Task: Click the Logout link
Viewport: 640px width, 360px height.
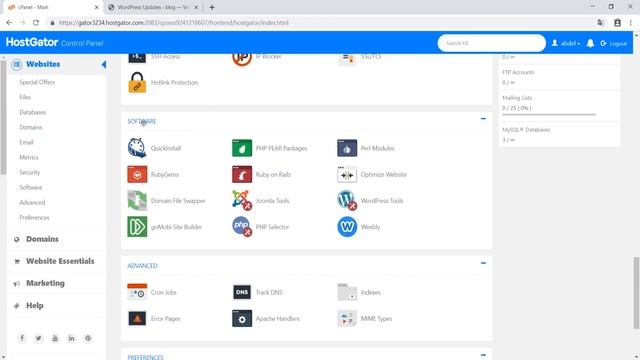Action: coord(613,43)
